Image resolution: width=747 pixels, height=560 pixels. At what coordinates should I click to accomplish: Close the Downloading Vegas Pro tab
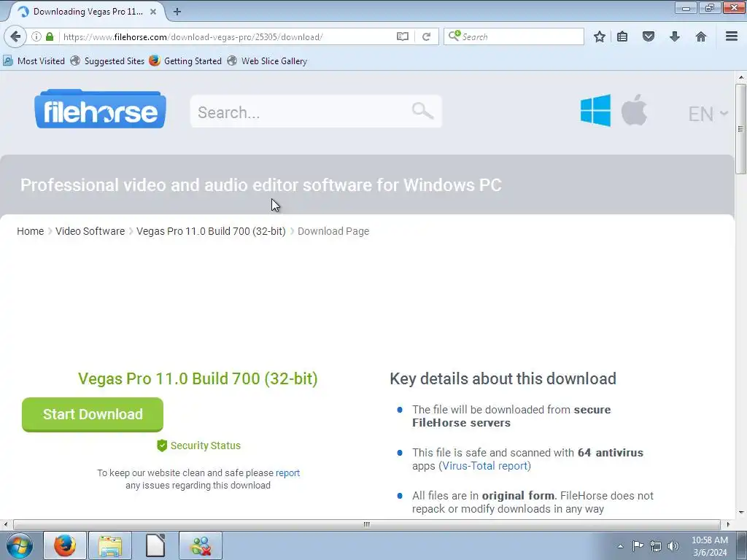[153, 12]
